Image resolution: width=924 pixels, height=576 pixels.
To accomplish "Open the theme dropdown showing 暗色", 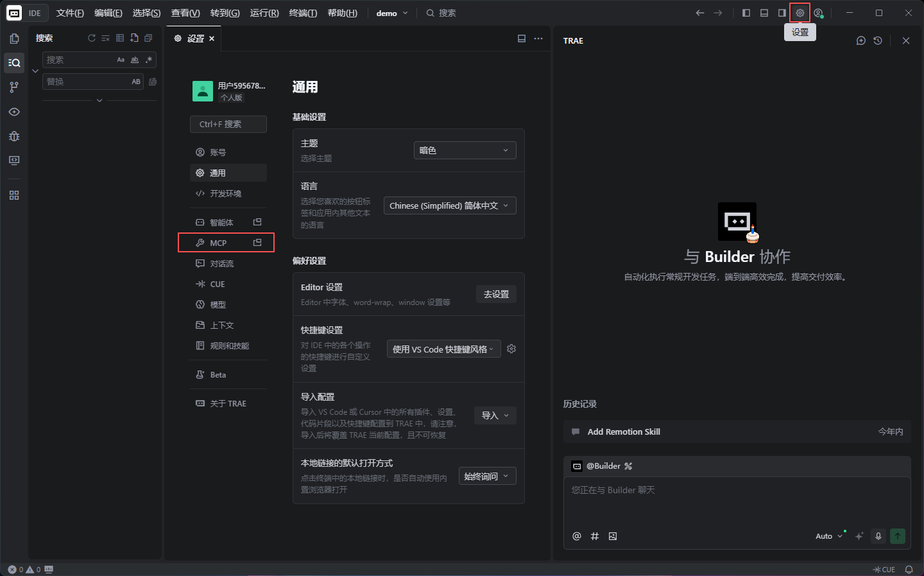I will (x=465, y=150).
